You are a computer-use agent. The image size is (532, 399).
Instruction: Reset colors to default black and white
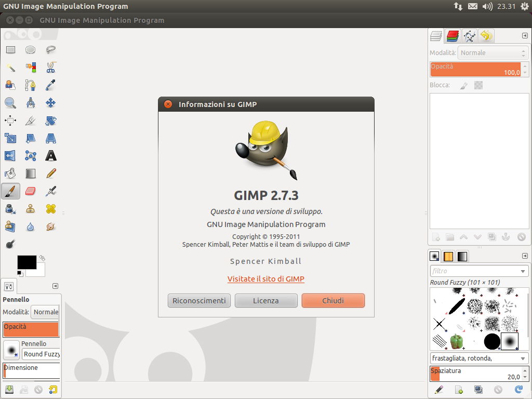click(x=20, y=273)
